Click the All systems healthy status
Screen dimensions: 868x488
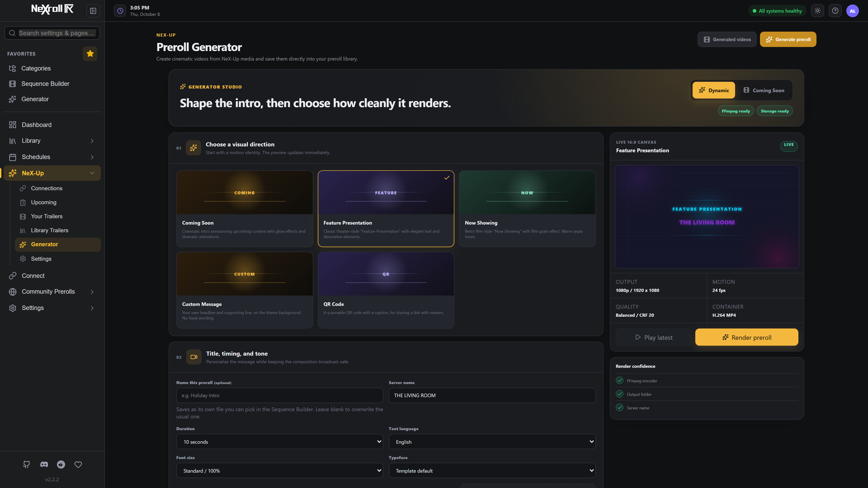[x=777, y=11]
